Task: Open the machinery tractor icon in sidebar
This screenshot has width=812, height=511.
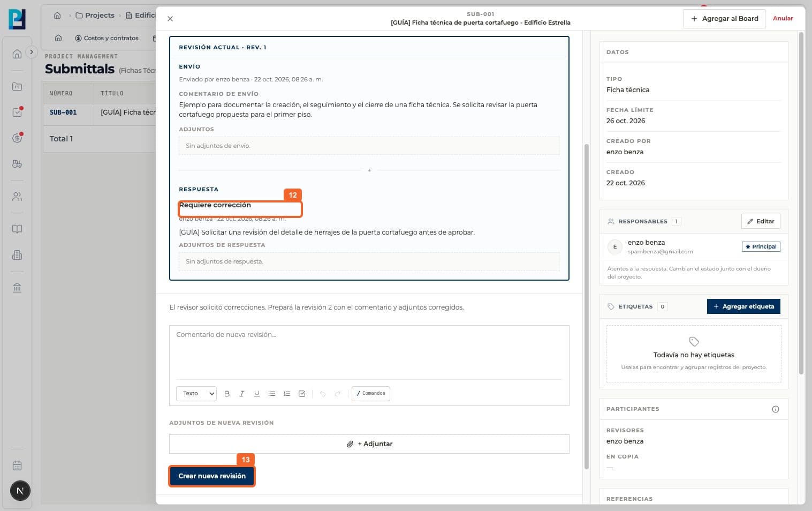Action: (17, 164)
